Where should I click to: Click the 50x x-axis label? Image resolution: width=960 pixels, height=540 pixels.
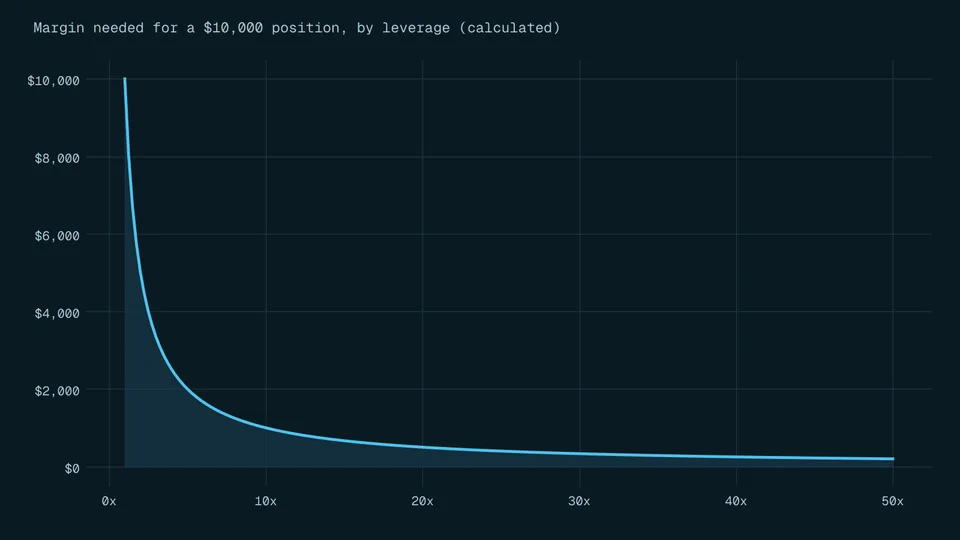coord(893,501)
